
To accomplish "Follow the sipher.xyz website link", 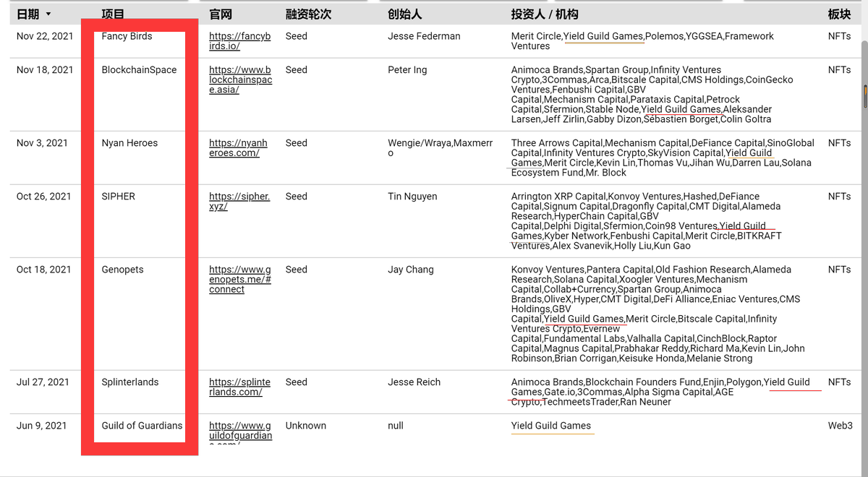I will coord(238,201).
